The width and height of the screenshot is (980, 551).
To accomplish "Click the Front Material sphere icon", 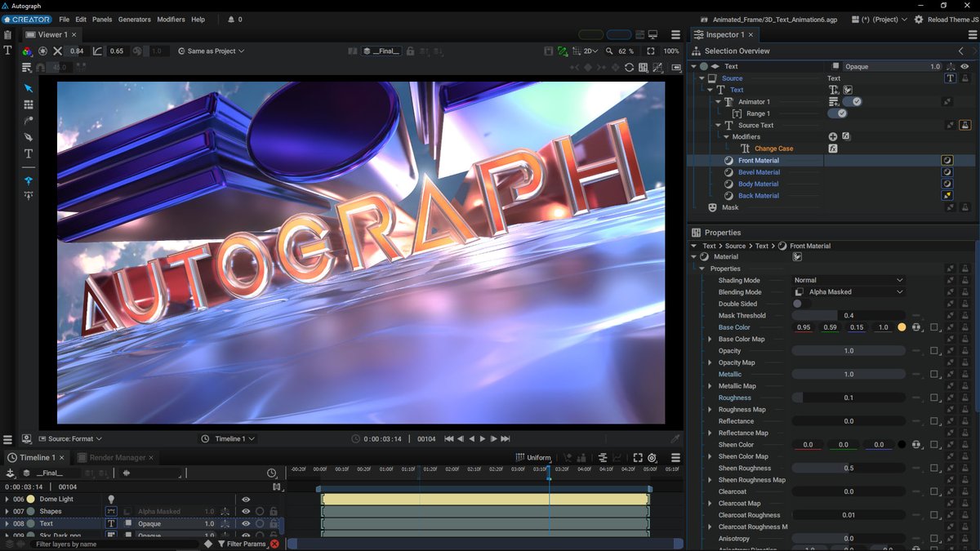I will coord(728,161).
